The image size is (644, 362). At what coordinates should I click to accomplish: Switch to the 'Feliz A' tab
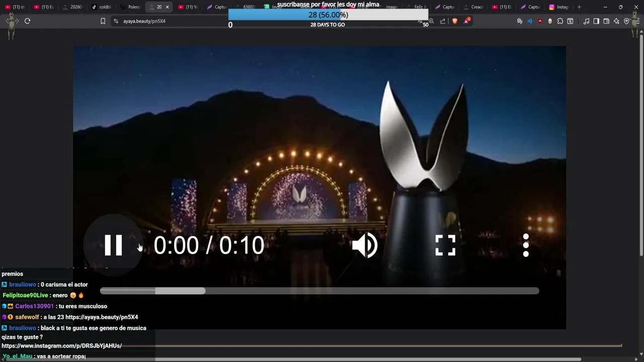pyautogui.click(x=418, y=7)
